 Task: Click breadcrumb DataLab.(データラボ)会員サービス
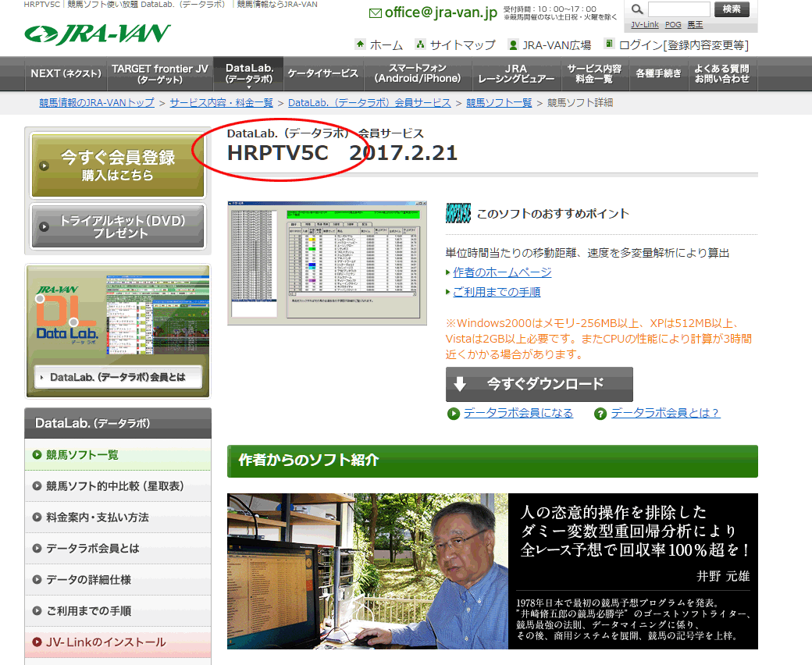tap(369, 102)
